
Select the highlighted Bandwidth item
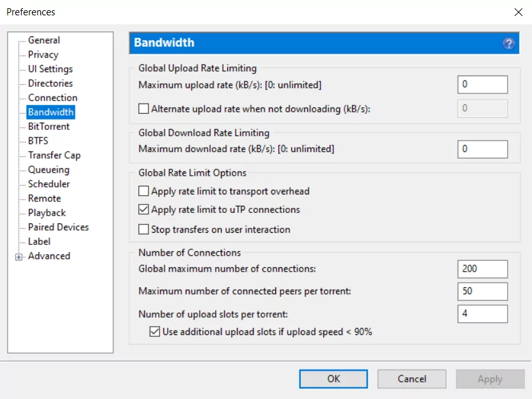click(51, 112)
